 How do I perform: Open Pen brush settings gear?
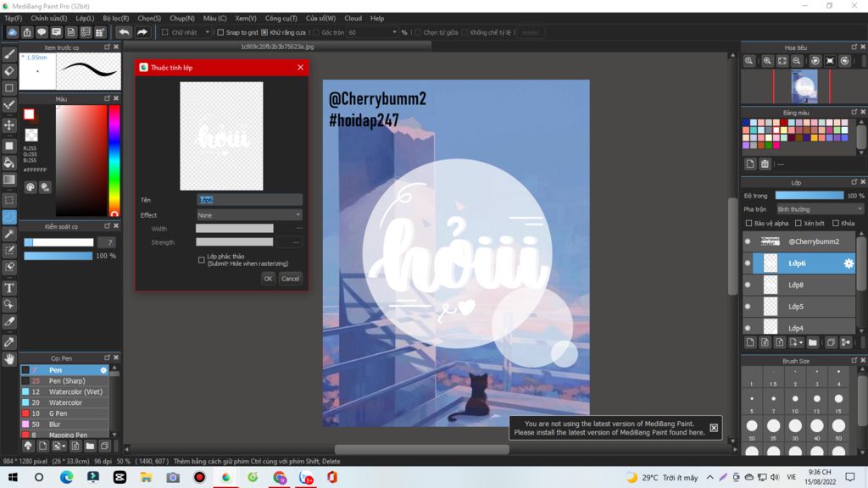[x=103, y=370]
